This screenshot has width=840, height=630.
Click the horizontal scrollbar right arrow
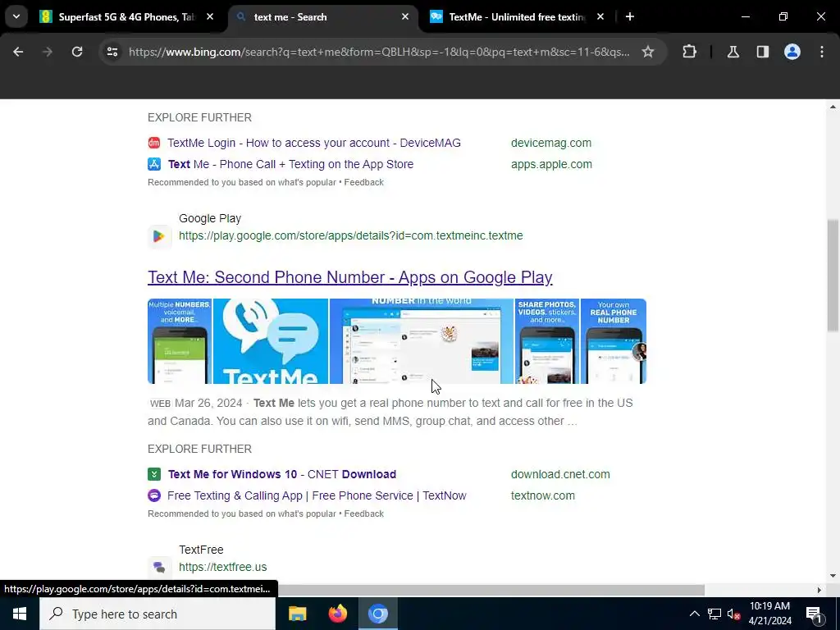pyautogui.click(x=819, y=590)
